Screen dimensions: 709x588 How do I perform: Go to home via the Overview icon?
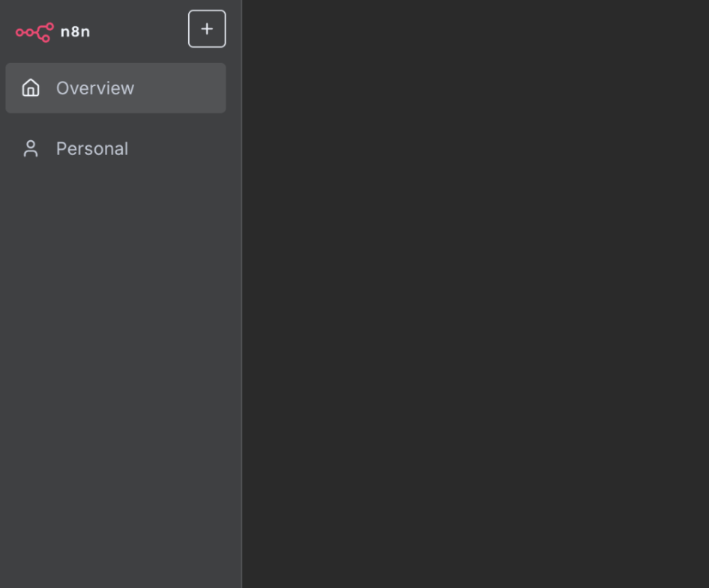(31, 88)
